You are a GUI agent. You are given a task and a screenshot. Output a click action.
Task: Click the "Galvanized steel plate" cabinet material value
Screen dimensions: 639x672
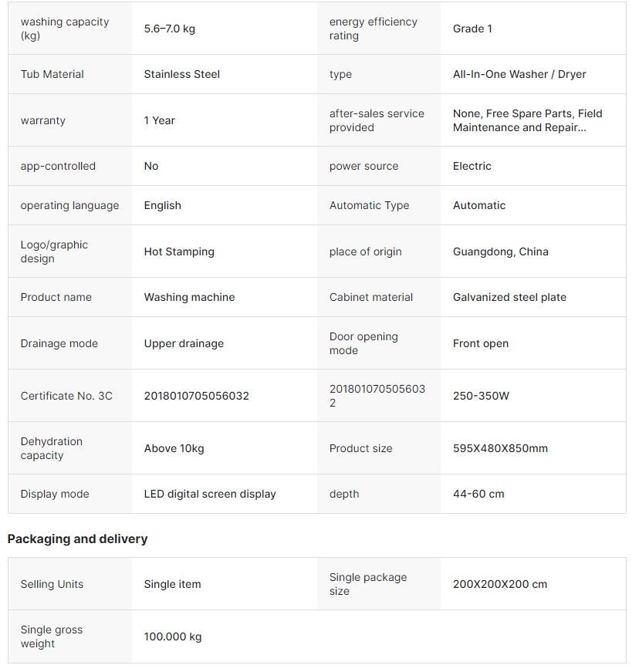pos(509,297)
